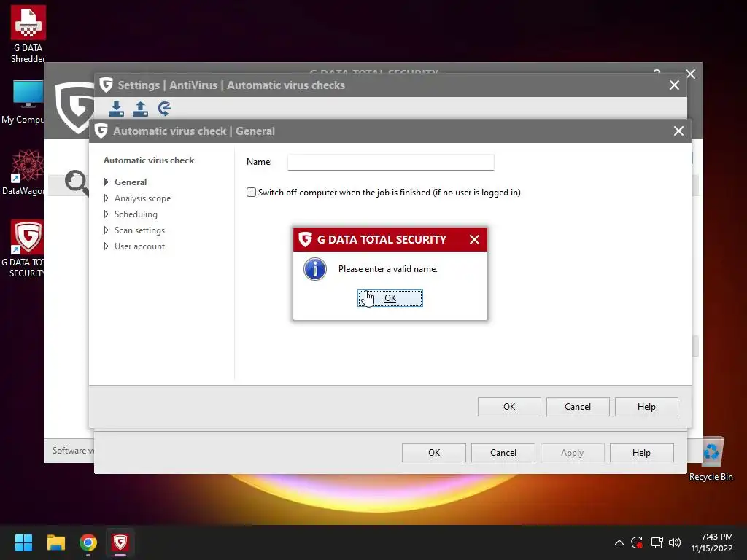Viewport: 747px width, 560px height.
Task: Open File Explorer from the taskbar
Action: pos(55,542)
